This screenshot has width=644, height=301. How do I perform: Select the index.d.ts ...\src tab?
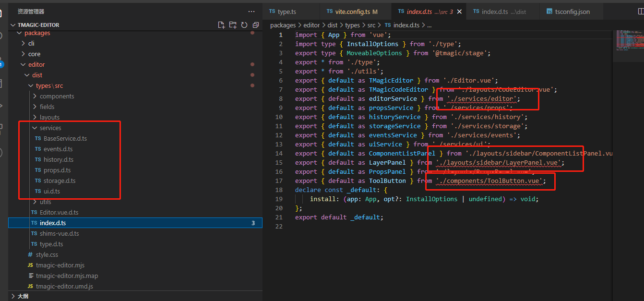click(x=429, y=12)
